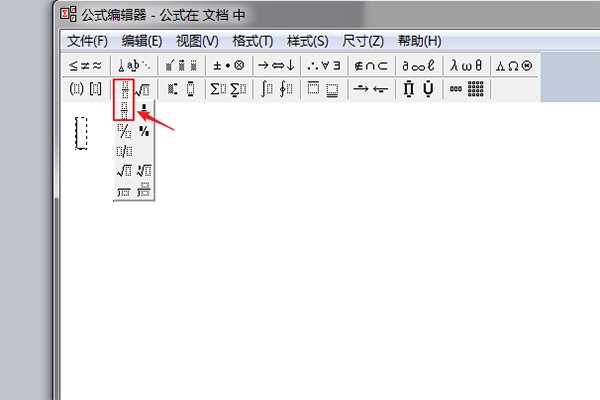Open the operator symbols palette (±•⊗)
The width and height of the screenshot is (600, 400).
228,66
